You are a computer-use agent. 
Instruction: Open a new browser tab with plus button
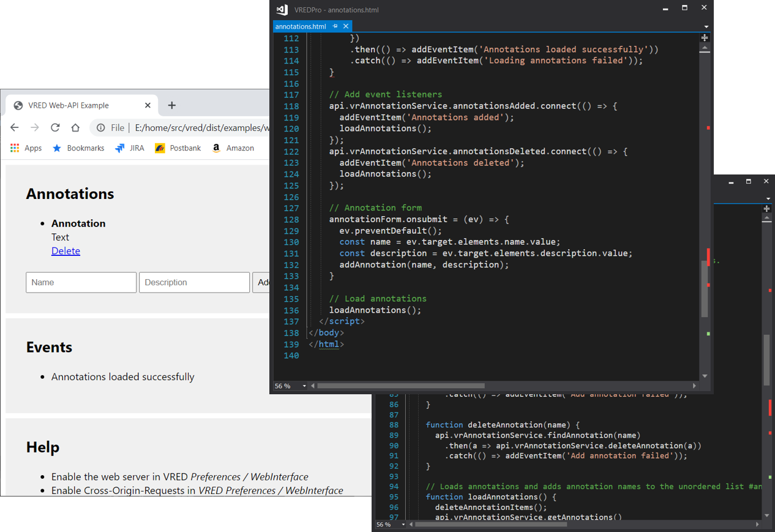click(171, 105)
